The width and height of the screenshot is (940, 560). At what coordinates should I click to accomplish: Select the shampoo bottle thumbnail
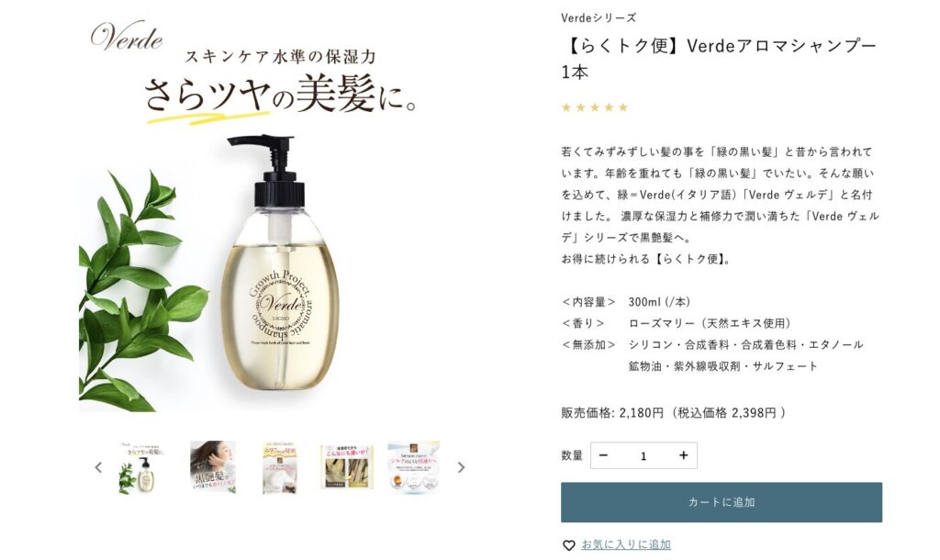[142, 467]
